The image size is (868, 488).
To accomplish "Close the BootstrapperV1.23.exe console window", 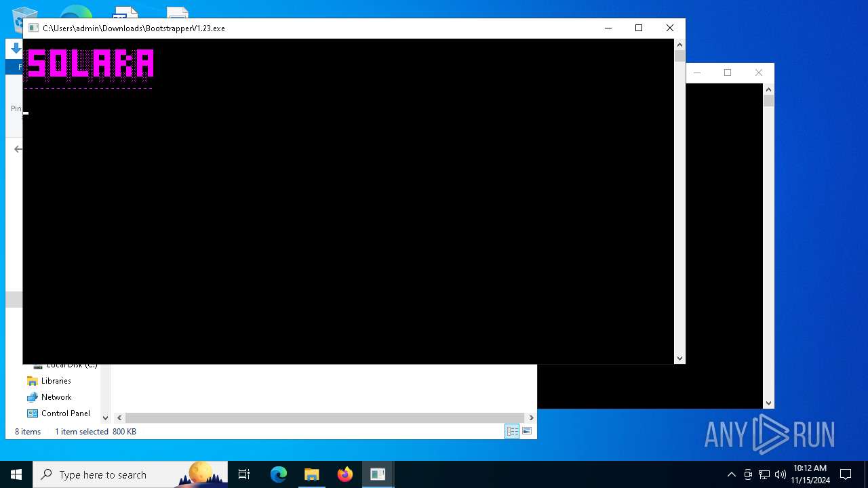I will pos(670,28).
